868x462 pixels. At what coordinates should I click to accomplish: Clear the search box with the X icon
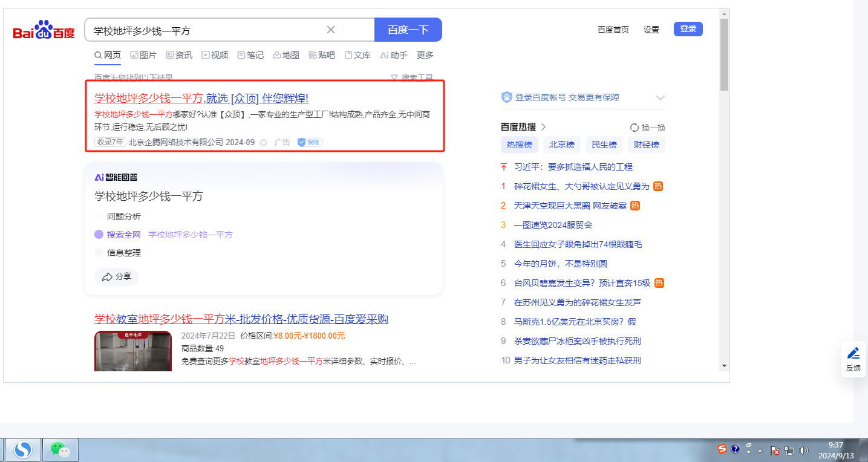point(331,30)
